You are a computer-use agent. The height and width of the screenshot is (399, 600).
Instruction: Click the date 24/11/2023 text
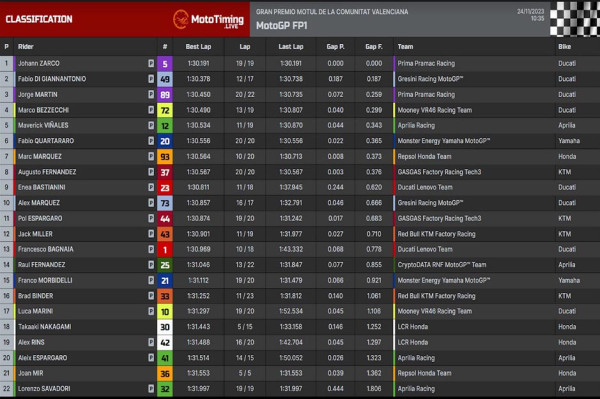pos(530,11)
